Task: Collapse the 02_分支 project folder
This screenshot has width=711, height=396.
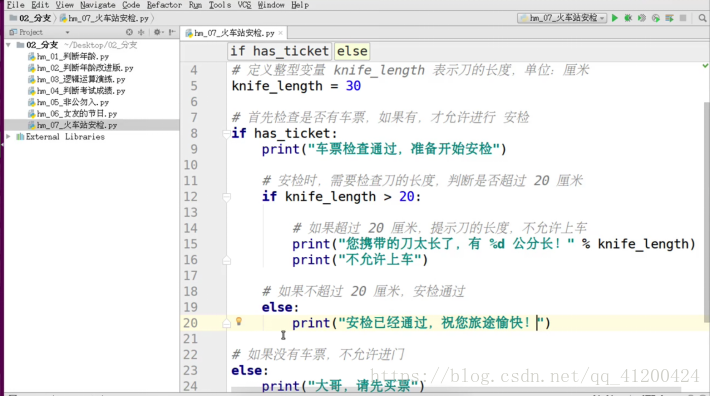Action: click(8, 45)
